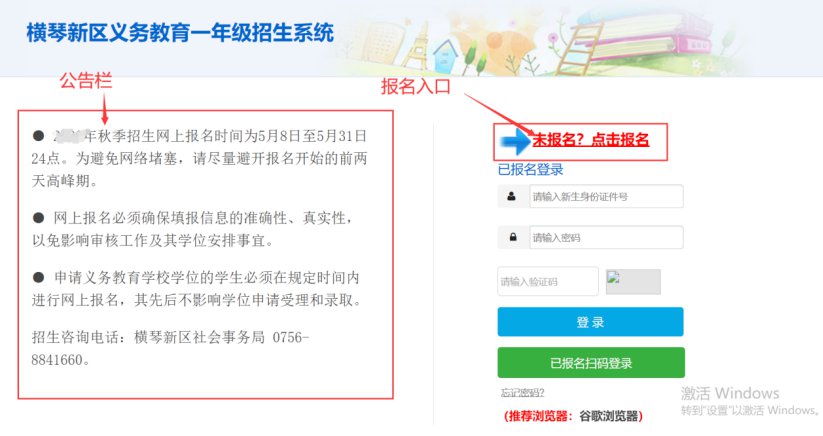Focus the 请输入新生身份证件号 input field
This screenshot has height=436, width=823.
606,197
